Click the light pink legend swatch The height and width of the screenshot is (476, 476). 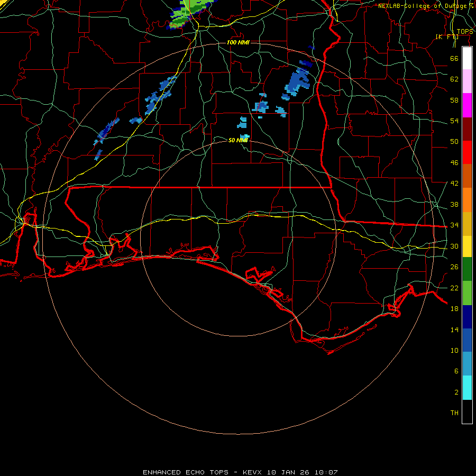tap(467, 81)
